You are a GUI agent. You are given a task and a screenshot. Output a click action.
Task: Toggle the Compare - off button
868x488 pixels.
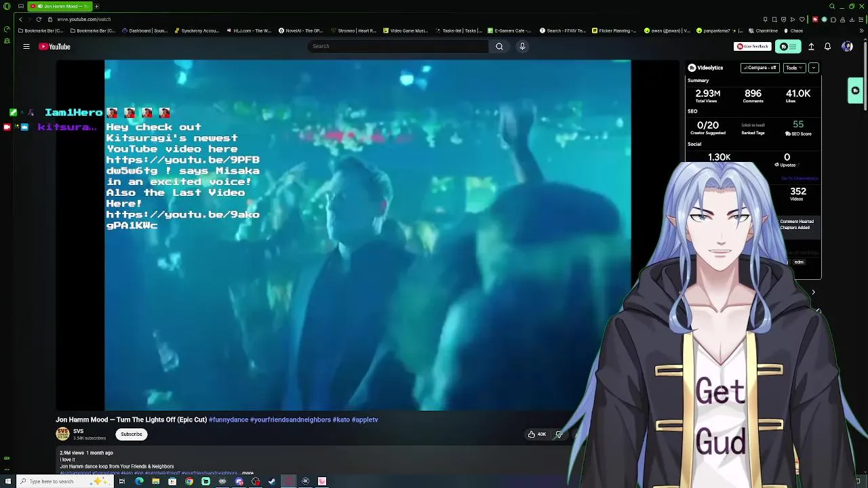point(759,68)
